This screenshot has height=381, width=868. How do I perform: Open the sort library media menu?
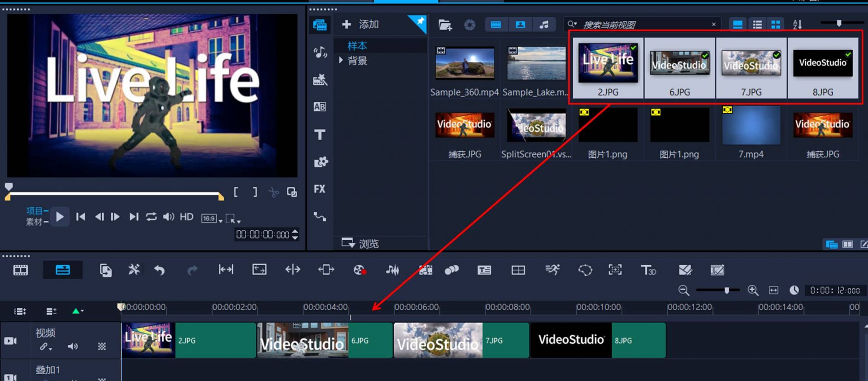coord(797,24)
